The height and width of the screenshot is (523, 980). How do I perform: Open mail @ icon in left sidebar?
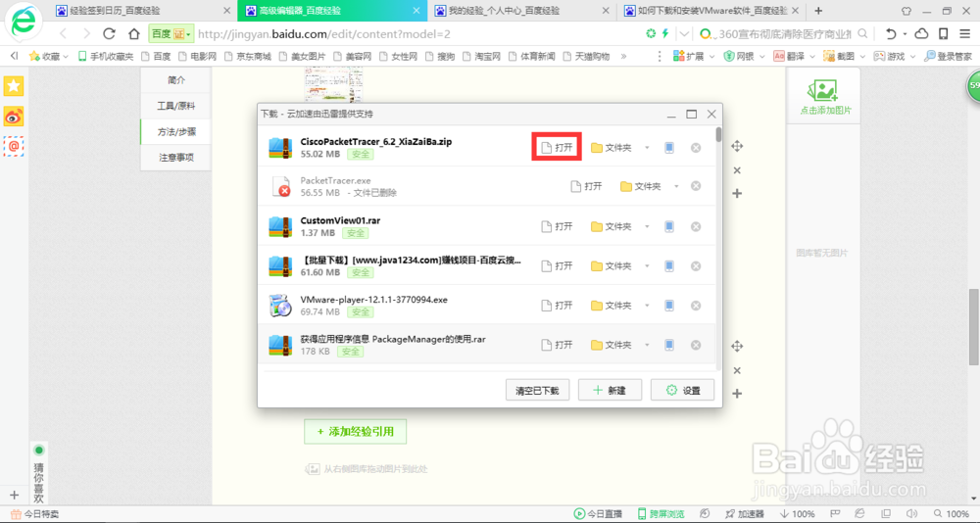coord(14,146)
